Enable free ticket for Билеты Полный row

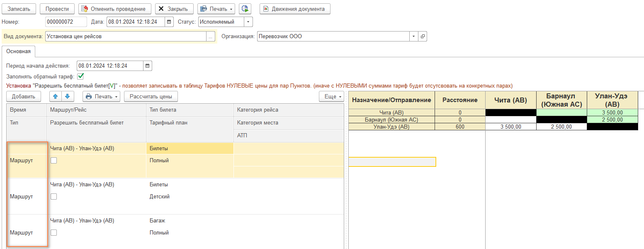[x=53, y=161]
